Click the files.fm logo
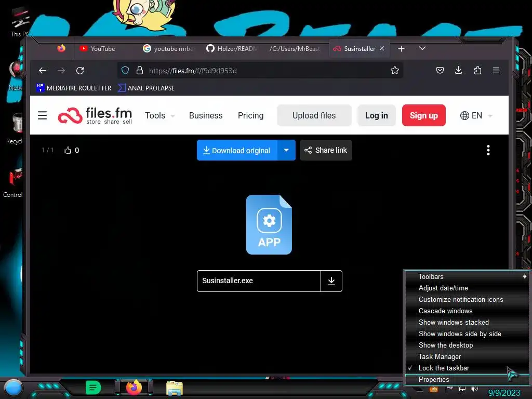Viewport: 532px width, 399px height. click(x=95, y=115)
